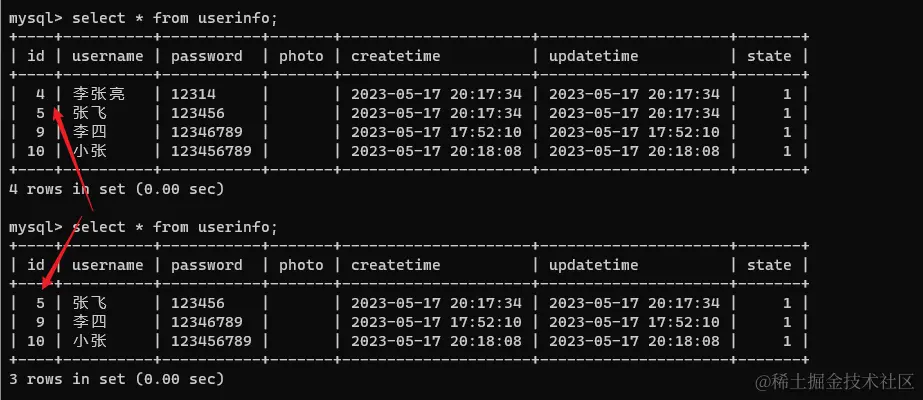Click the first mysql> prompt
The width and height of the screenshot is (923, 400).
[35, 18]
